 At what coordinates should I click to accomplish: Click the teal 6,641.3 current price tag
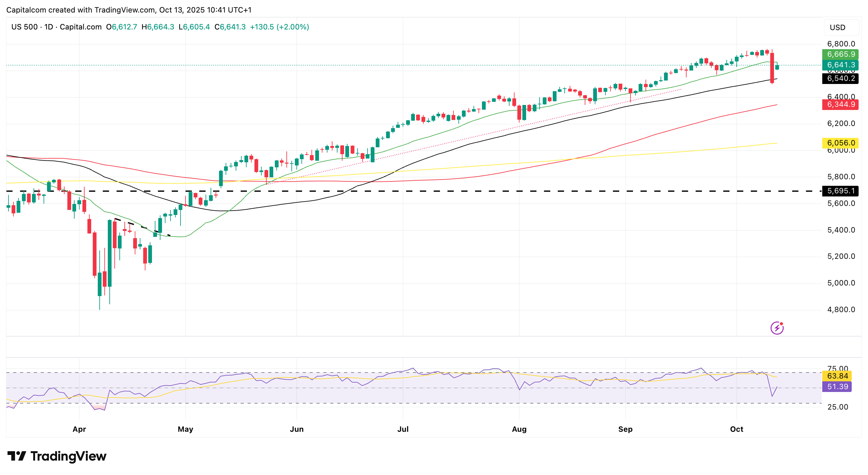pyautogui.click(x=840, y=65)
